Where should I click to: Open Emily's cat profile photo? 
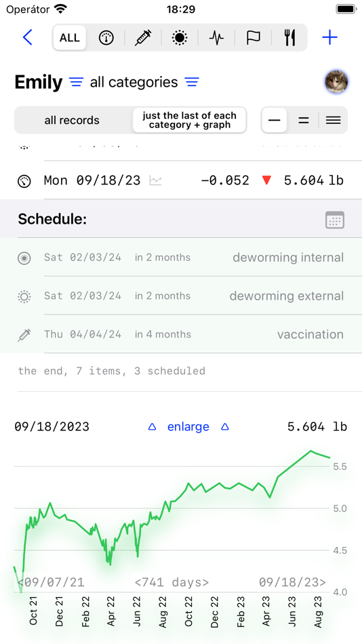click(x=336, y=83)
